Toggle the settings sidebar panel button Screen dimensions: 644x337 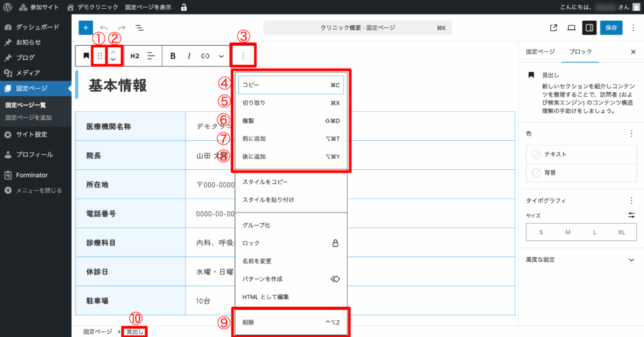589,28
